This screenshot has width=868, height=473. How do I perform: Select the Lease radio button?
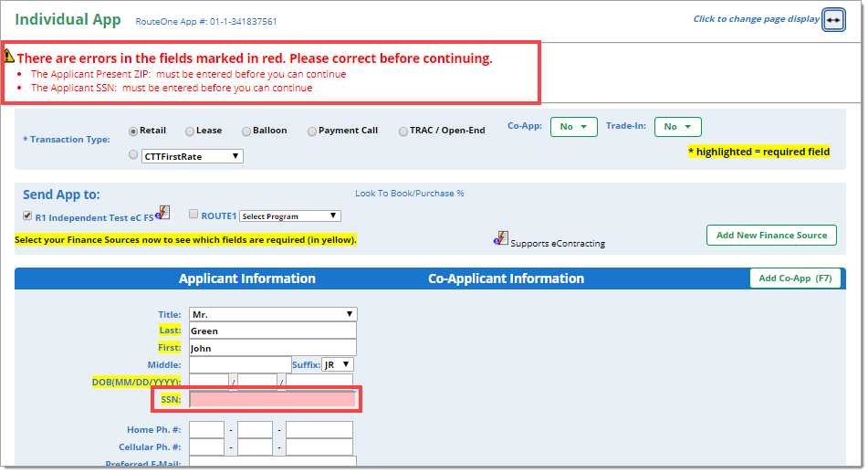pyautogui.click(x=190, y=131)
